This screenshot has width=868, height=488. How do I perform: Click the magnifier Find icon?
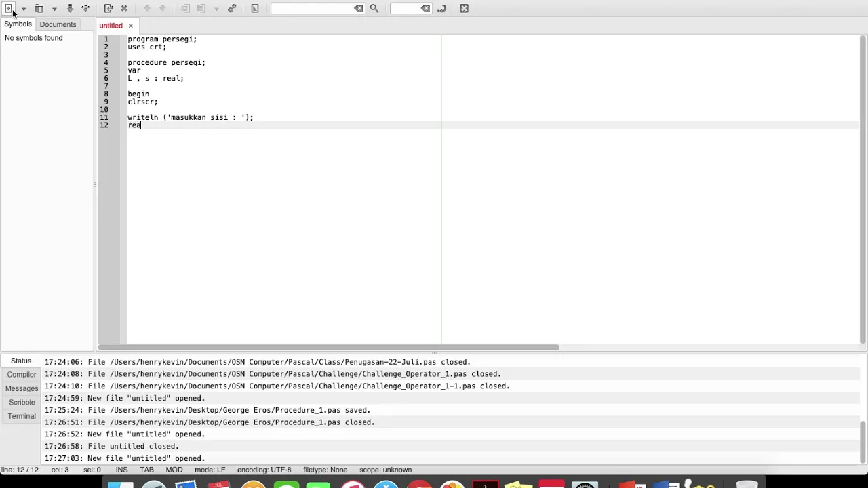[x=374, y=8]
